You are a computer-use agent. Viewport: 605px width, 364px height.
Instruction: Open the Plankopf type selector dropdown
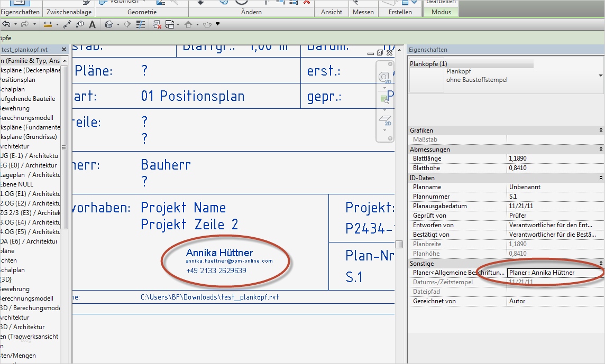600,76
